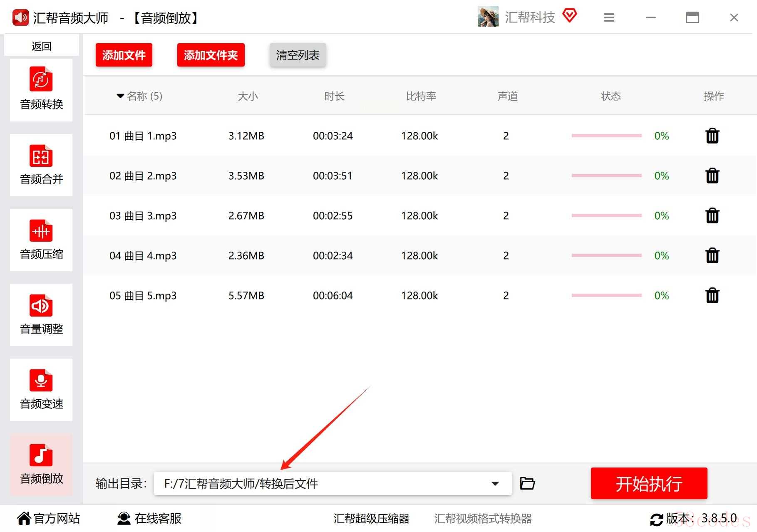The width and height of the screenshot is (757, 532).
Task: Switch to 音量调整 volume adjust tool
Action: point(41,314)
